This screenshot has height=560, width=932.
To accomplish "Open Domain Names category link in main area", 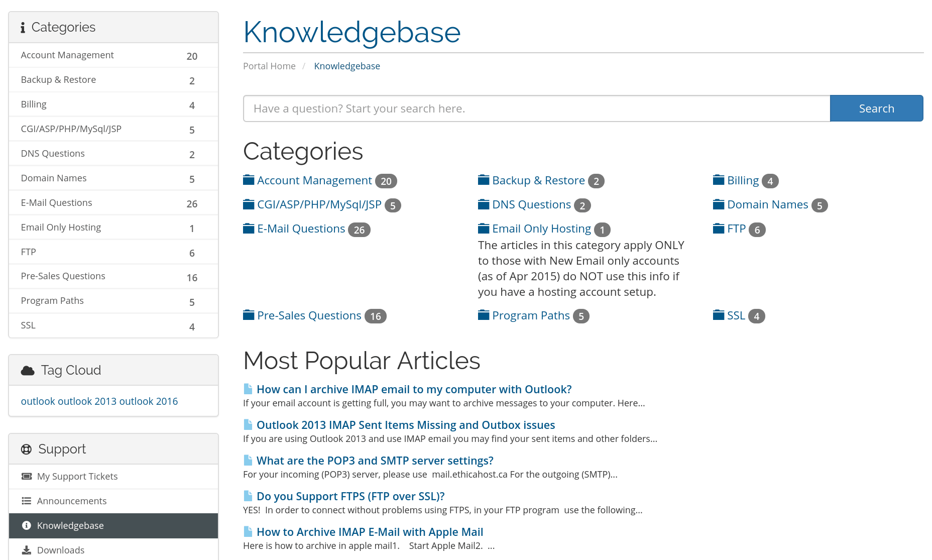I will coord(768,204).
